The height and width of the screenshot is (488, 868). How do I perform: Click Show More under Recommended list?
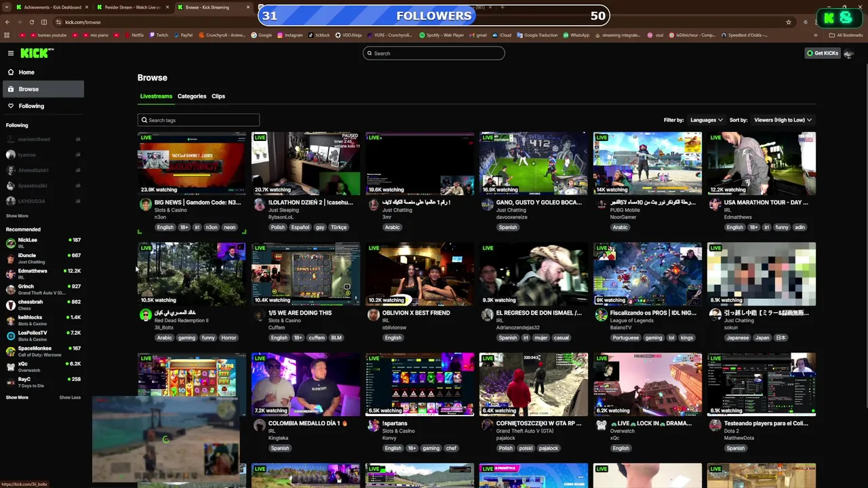(17, 397)
